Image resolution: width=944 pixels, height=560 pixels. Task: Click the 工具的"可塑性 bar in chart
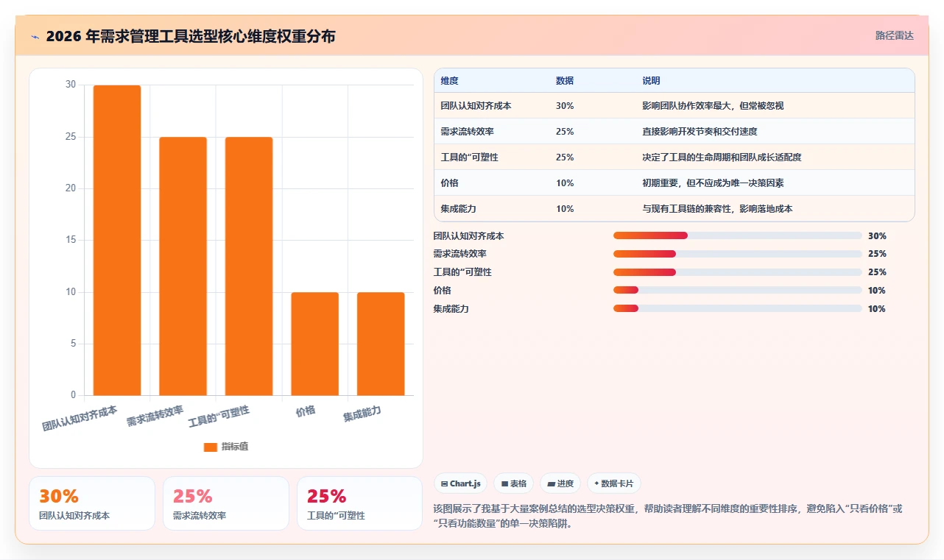pos(249,266)
